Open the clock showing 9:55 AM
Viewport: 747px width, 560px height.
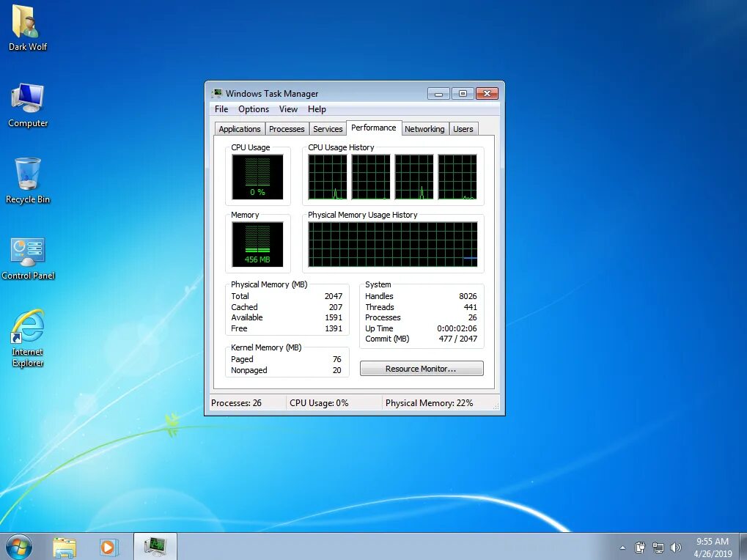pos(713,547)
